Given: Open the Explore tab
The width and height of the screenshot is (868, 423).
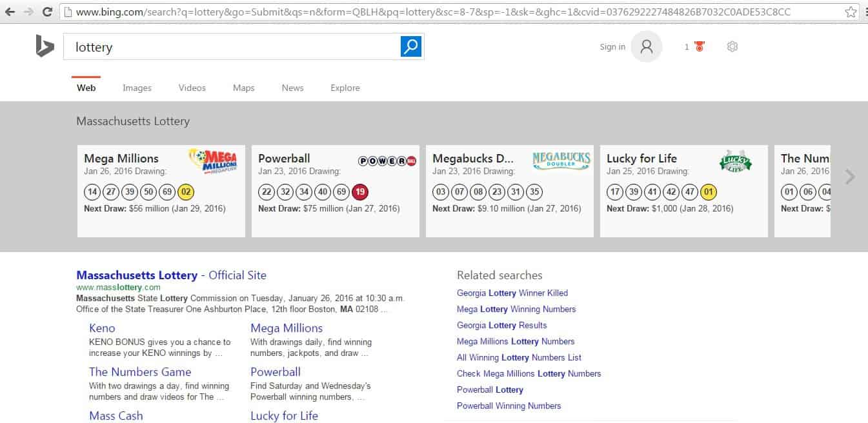Looking at the screenshot, I should click(x=345, y=88).
